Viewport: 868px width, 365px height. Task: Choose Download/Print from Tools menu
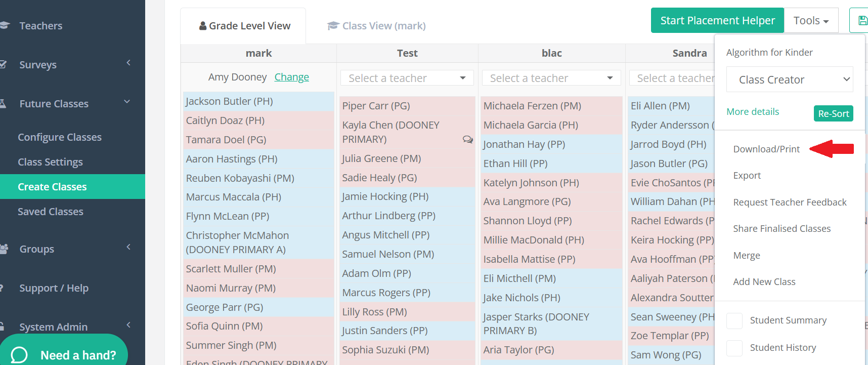pyautogui.click(x=766, y=149)
